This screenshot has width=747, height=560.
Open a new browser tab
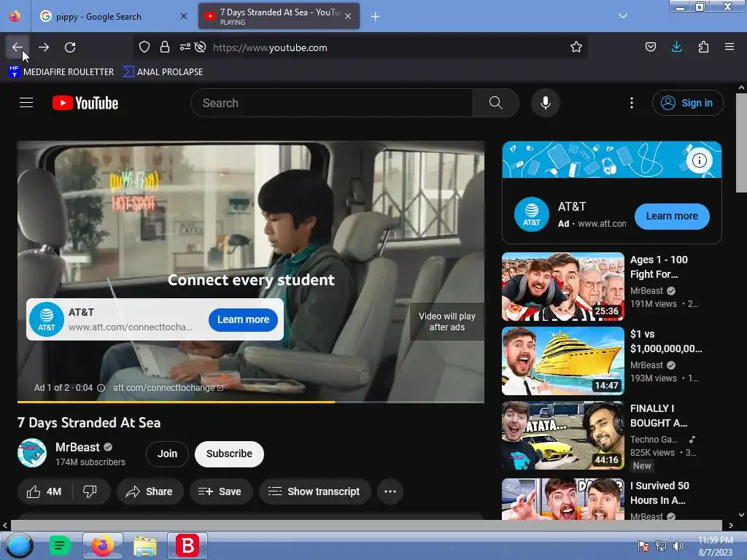[376, 17]
